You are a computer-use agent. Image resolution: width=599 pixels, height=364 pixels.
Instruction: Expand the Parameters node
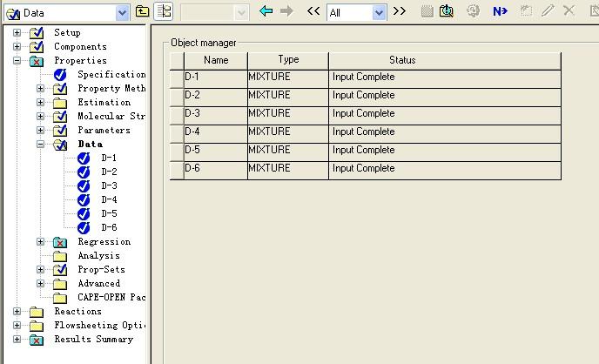41,131
